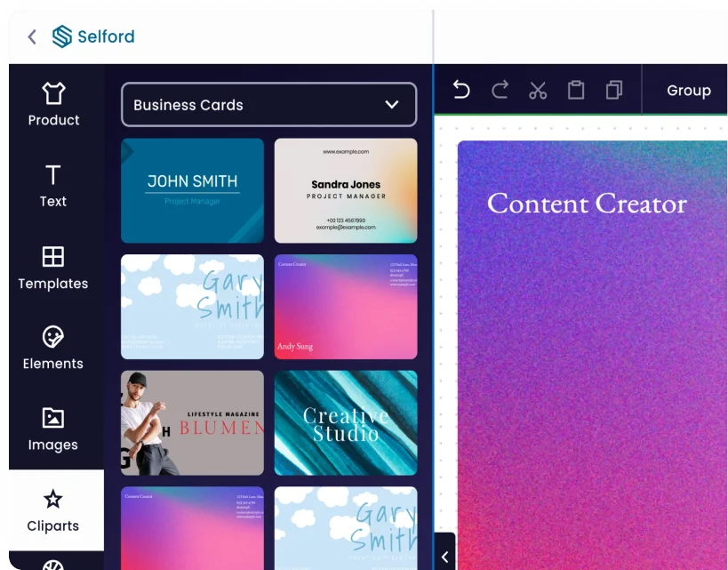Screen dimensions: 728x570
Task: Paste with the clipboard icon
Action: point(576,90)
